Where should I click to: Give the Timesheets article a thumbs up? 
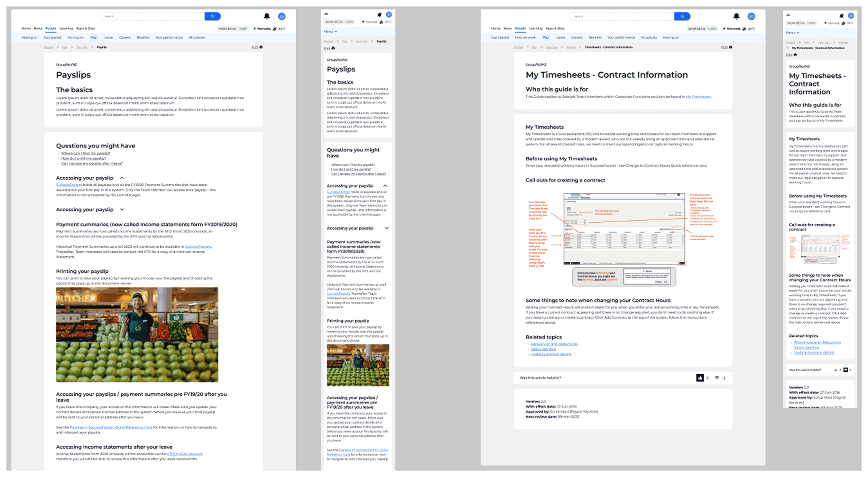coord(700,378)
